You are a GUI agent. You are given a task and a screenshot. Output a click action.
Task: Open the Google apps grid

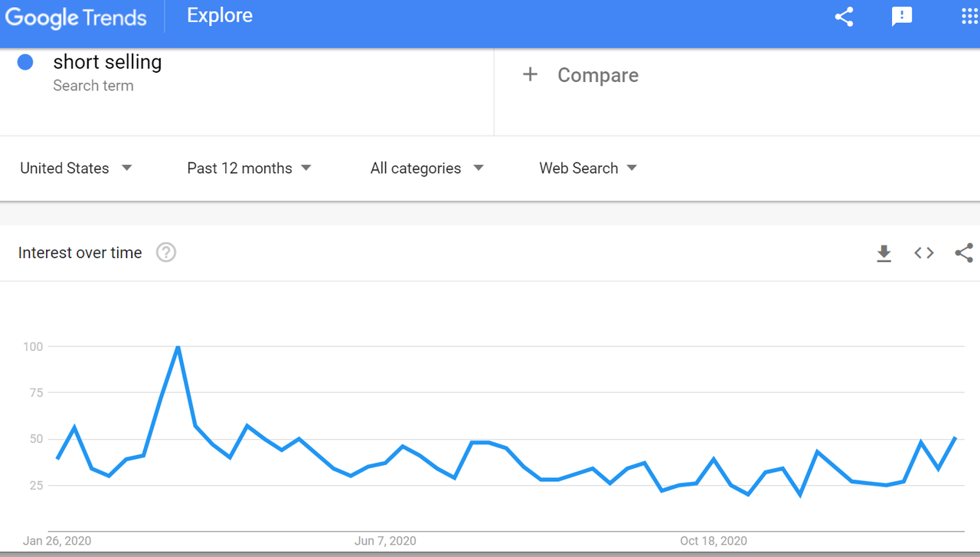[x=969, y=17]
